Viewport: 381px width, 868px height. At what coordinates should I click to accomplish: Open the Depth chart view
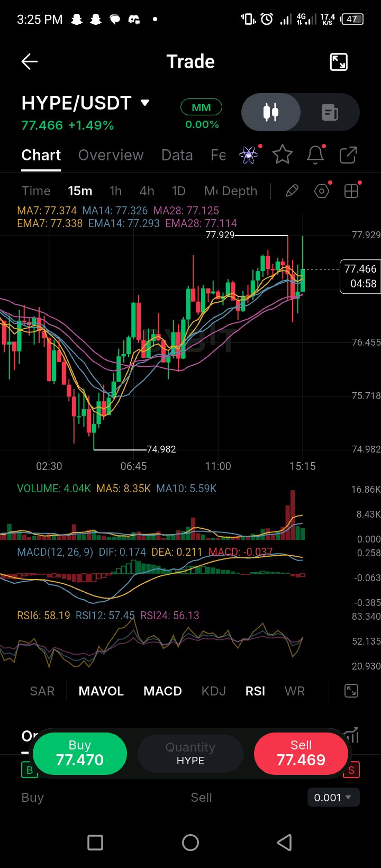click(240, 191)
